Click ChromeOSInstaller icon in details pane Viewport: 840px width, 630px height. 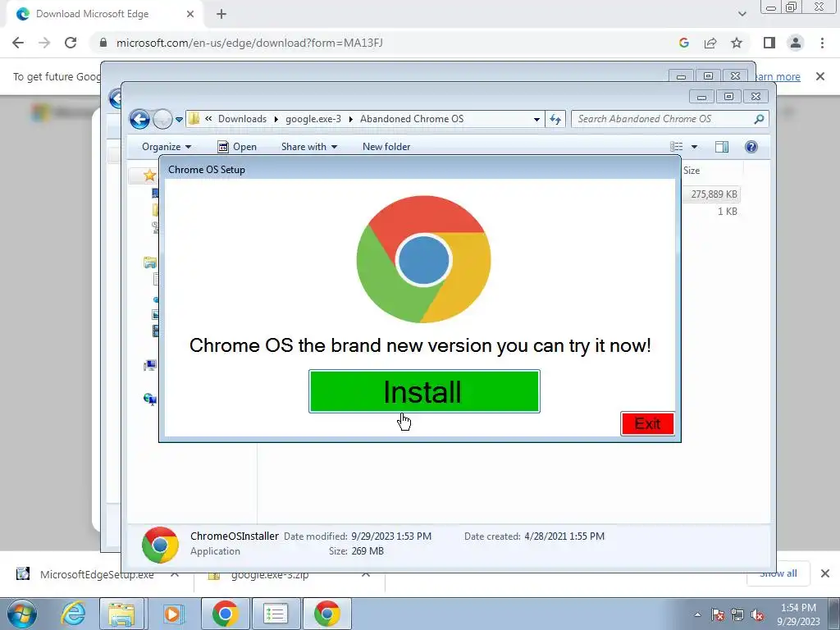[160, 545]
